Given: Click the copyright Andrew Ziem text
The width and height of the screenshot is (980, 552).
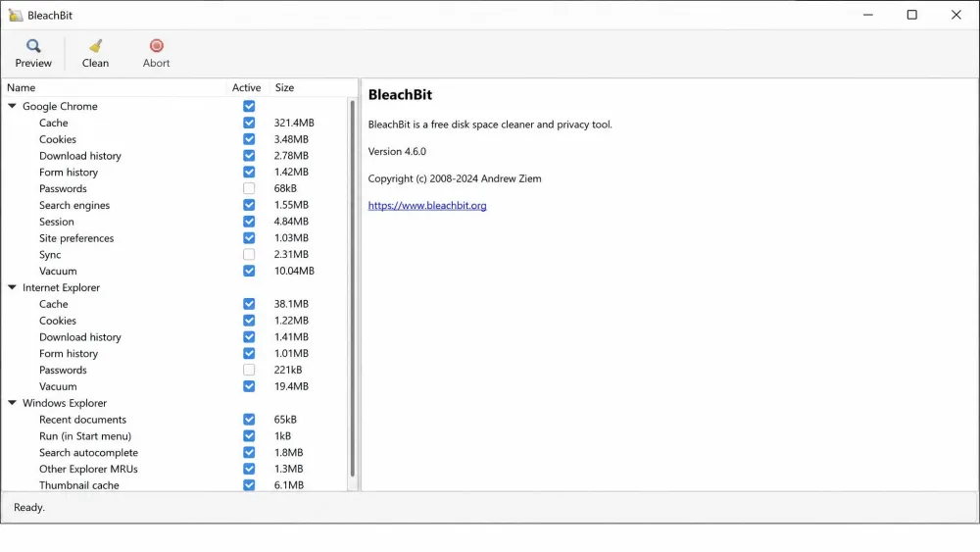Looking at the screenshot, I should tap(455, 178).
